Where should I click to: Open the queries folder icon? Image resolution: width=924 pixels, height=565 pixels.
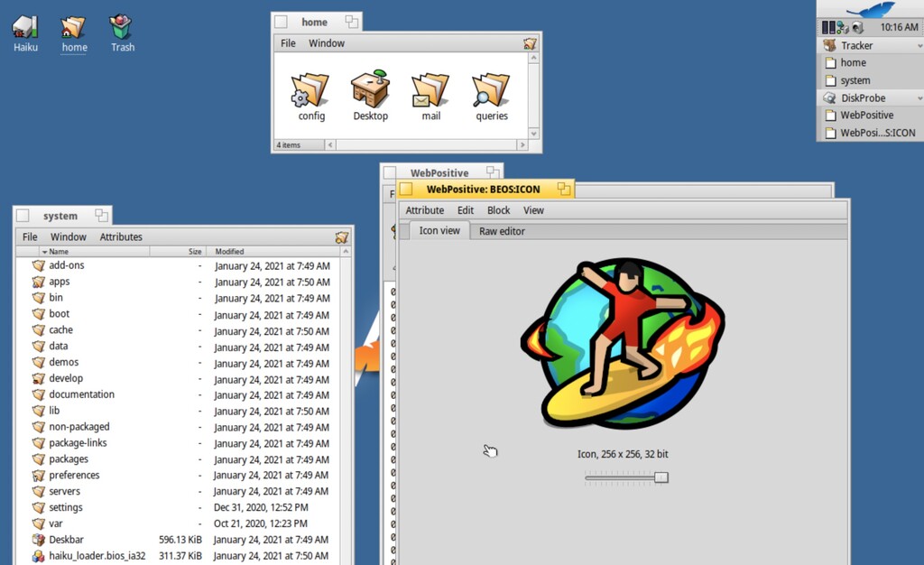[x=491, y=90]
